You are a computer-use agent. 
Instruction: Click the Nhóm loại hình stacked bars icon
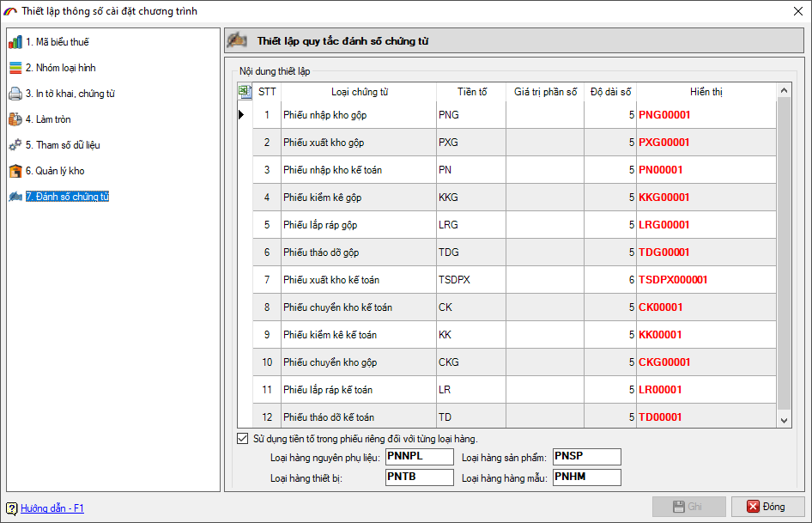click(x=15, y=68)
